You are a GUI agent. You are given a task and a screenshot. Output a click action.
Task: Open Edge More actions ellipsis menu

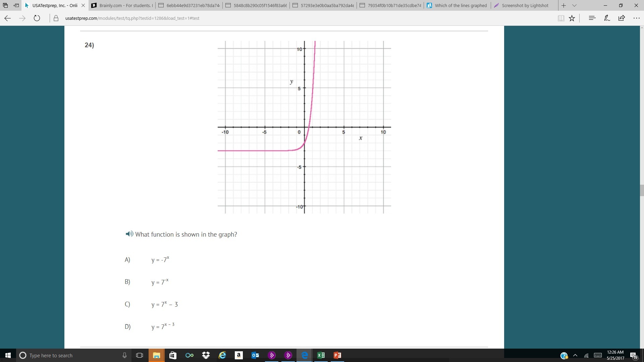pos(636,18)
